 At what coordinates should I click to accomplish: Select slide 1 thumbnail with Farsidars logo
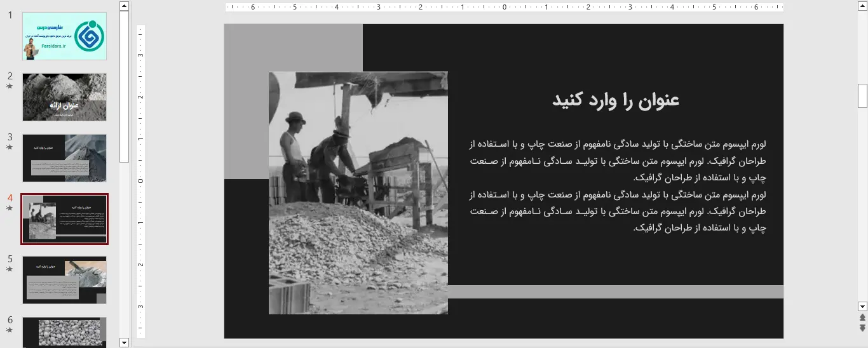[64, 36]
